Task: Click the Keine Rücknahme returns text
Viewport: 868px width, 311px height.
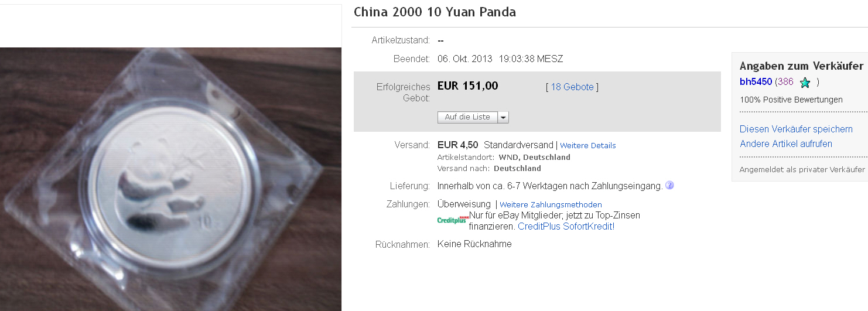Action: 474,244
